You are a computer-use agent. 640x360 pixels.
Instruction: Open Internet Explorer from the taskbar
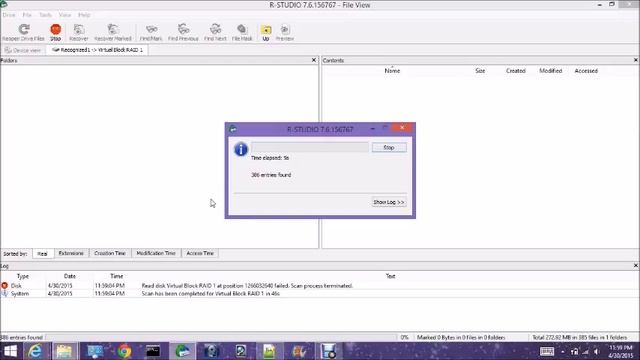point(35,351)
